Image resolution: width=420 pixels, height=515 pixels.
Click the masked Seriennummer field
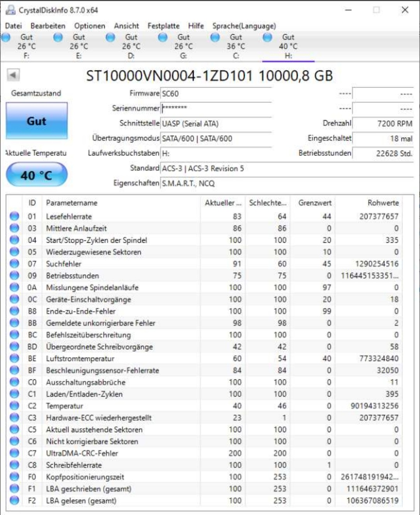tap(216, 108)
